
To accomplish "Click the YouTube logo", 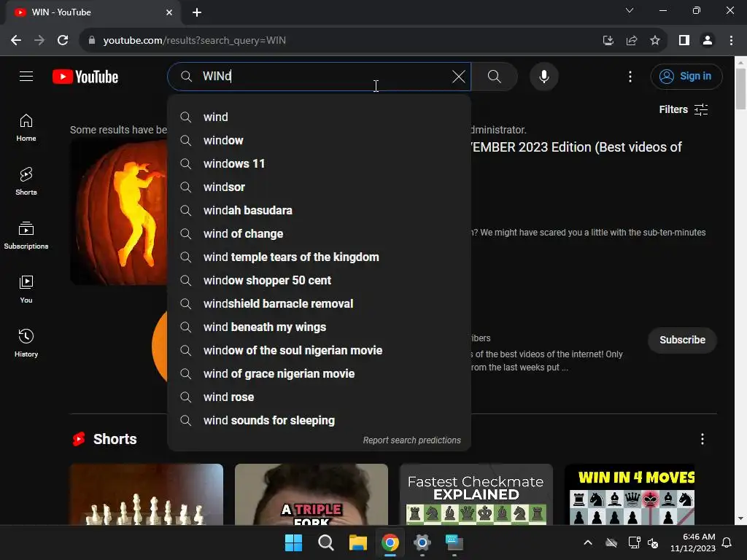I will pyautogui.click(x=85, y=77).
